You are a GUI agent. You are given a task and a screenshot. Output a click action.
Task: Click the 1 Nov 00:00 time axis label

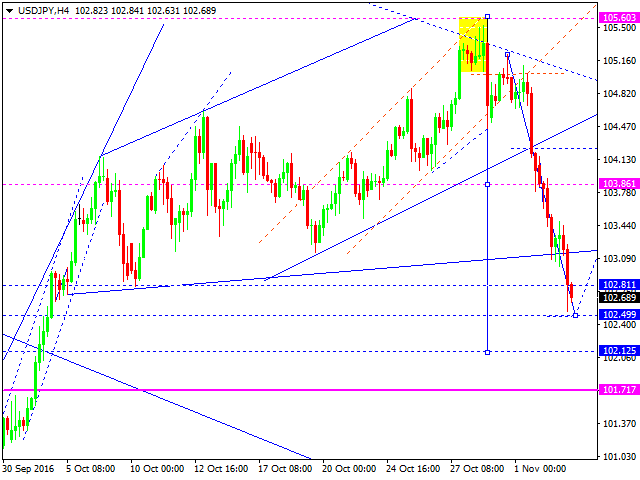click(x=540, y=469)
